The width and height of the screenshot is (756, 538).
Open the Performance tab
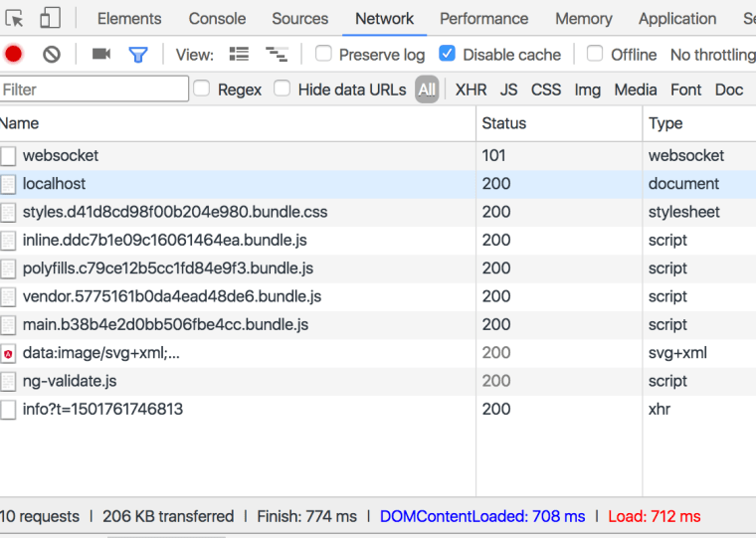pyautogui.click(x=483, y=19)
